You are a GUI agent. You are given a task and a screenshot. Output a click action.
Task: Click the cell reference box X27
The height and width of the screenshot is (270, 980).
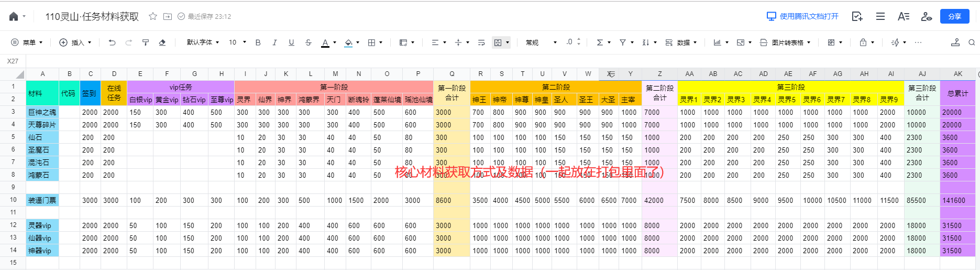click(13, 61)
